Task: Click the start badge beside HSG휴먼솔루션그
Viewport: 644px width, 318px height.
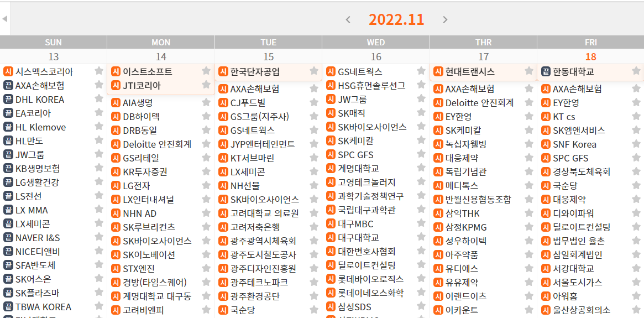Action: tap(331, 86)
